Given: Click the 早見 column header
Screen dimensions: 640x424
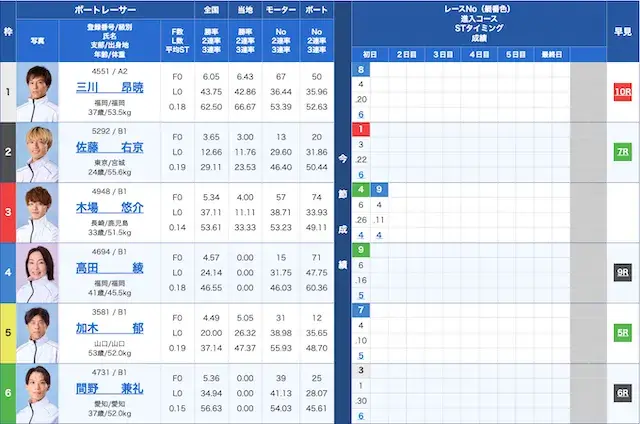Looking at the screenshot, I should [x=623, y=31].
